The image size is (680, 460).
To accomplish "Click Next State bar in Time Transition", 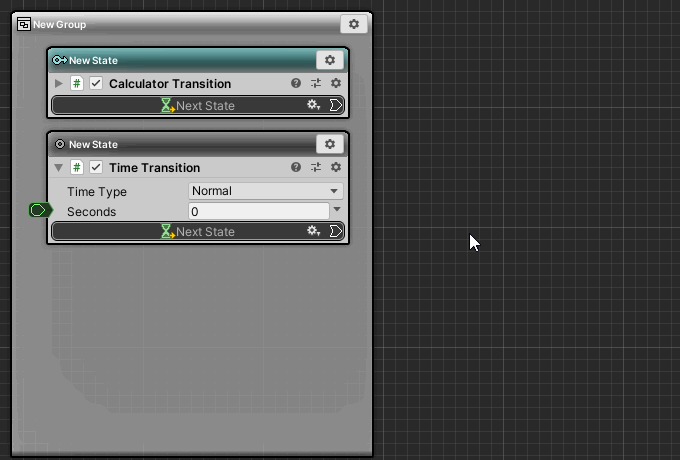I will (198, 231).
